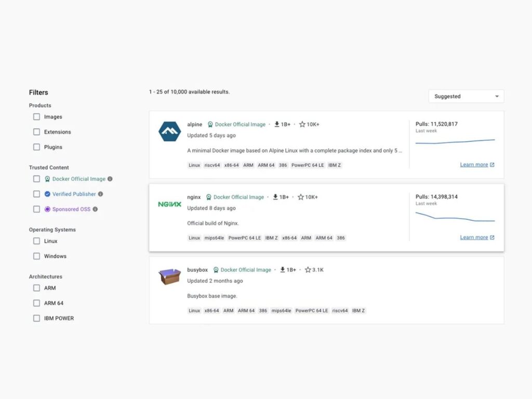Click the Sponsored OSS purple badge icon
Image resolution: width=532 pixels, height=399 pixels.
[x=47, y=209]
